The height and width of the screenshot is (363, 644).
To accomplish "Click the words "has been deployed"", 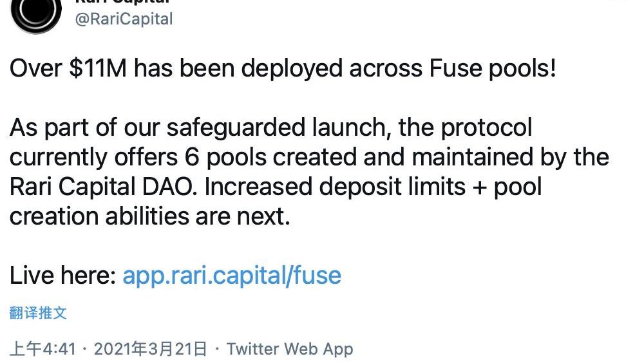I will click(x=238, y=68).
